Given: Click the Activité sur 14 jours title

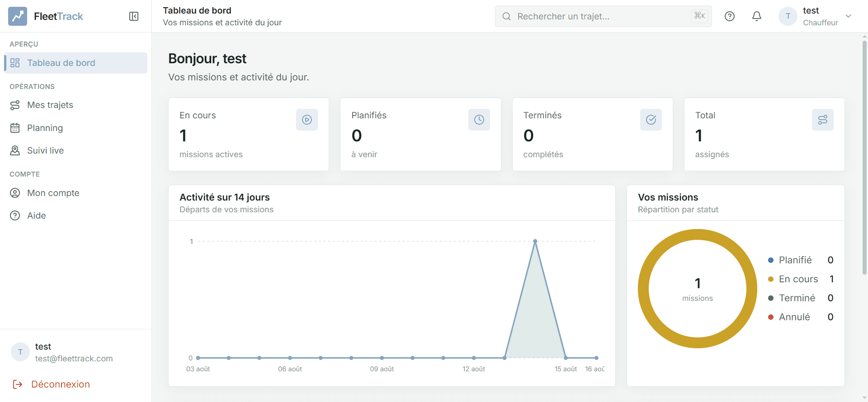Looking at the screenshot, I should (x=225, y=197).
